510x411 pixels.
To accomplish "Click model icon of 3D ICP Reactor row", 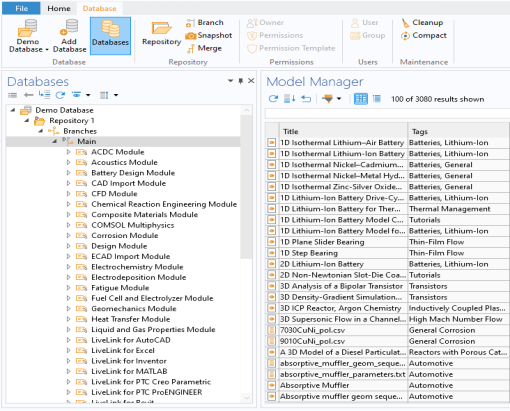I will point(272,308).
